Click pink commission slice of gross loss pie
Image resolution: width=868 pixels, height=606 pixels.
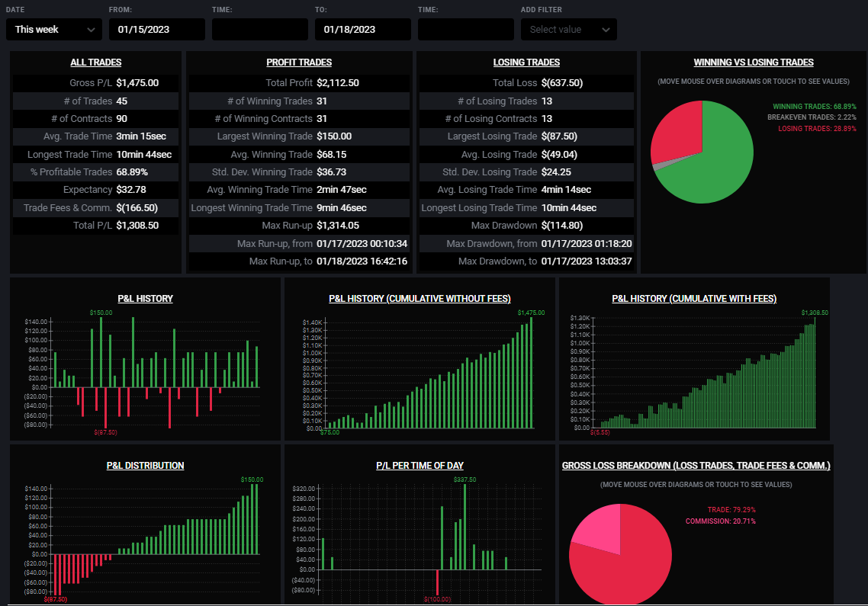point(600,528)
